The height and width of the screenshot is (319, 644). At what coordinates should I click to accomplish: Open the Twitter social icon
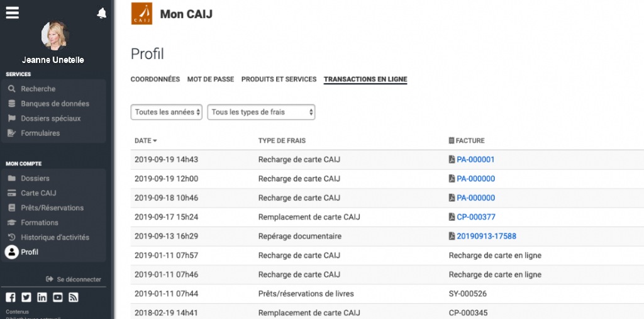point(26,298)
